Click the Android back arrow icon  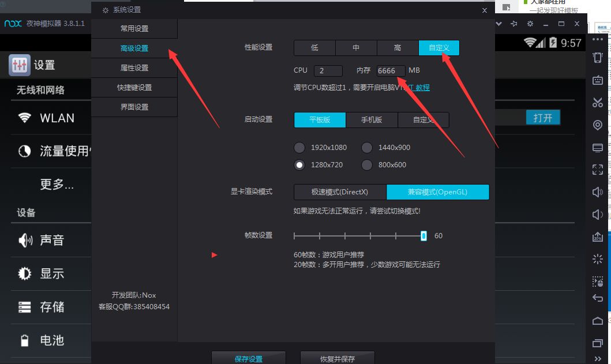[597, 299]
